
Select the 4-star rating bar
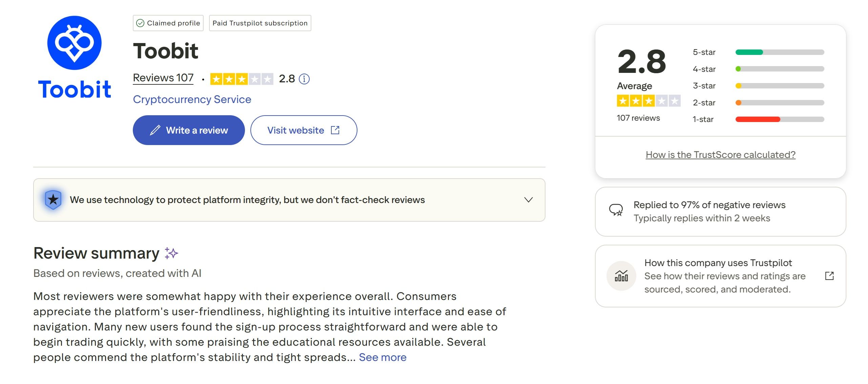coord(779,69)
